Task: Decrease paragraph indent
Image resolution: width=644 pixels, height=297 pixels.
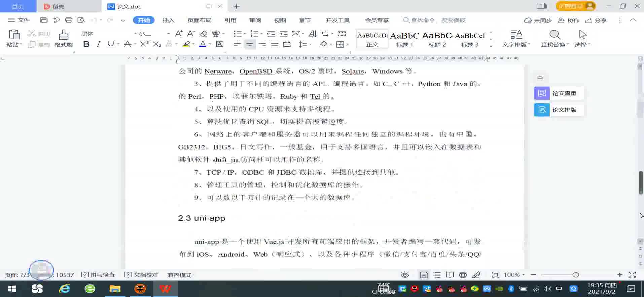Action: click(271, 34)
